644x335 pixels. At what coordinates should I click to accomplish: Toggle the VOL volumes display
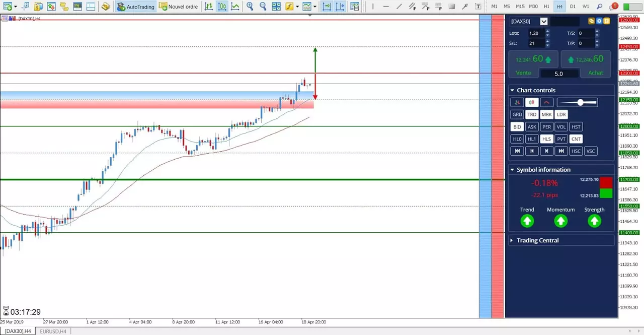coord(561,127)
